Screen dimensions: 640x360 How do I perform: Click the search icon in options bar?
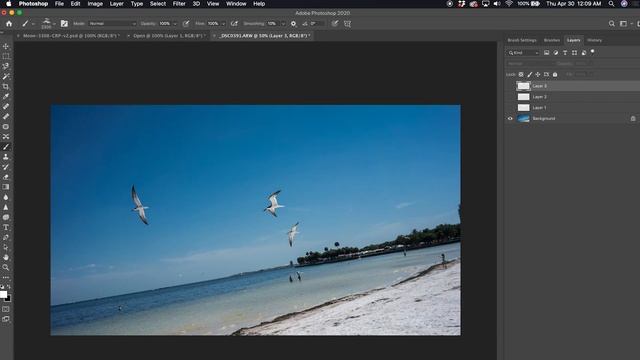point(611,24)
